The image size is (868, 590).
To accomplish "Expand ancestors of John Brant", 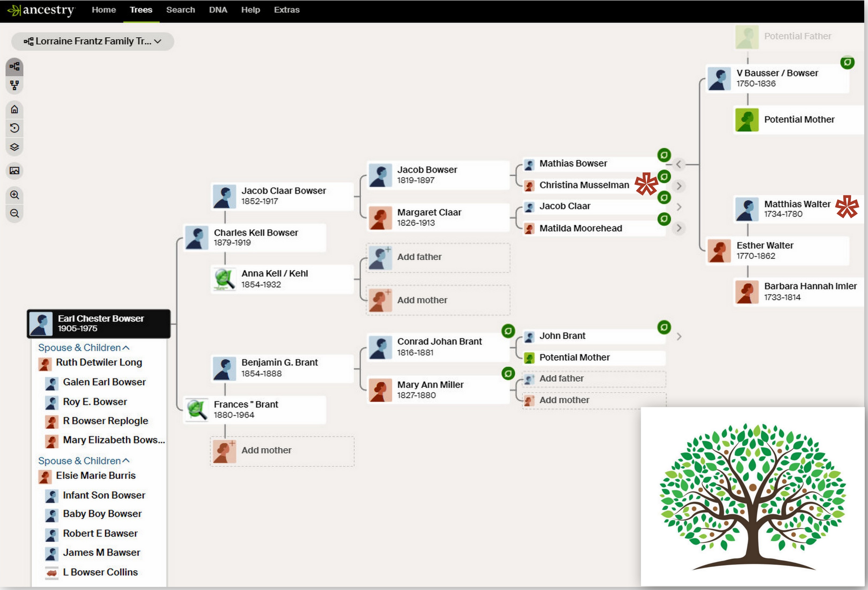I will 679,336.
